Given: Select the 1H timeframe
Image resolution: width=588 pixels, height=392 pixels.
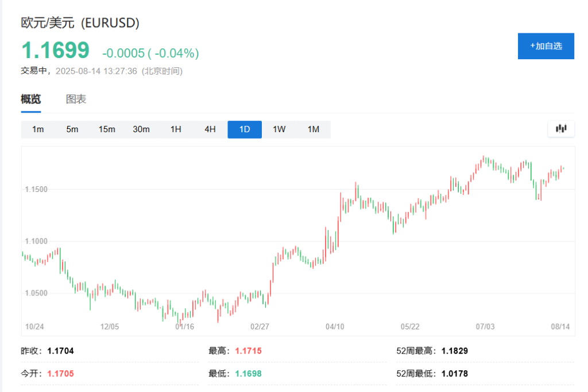Looking at the screenshot, I should click(x=176, y=129).
